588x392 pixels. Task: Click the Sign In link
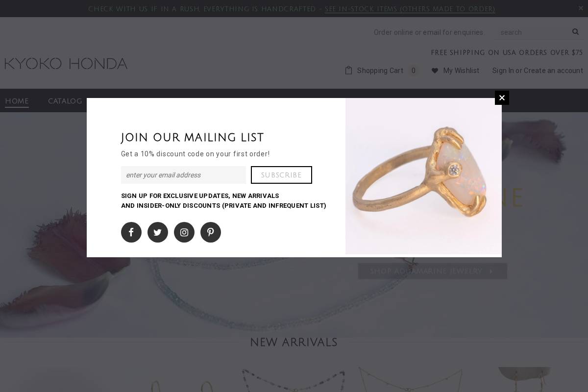[503, 71]
